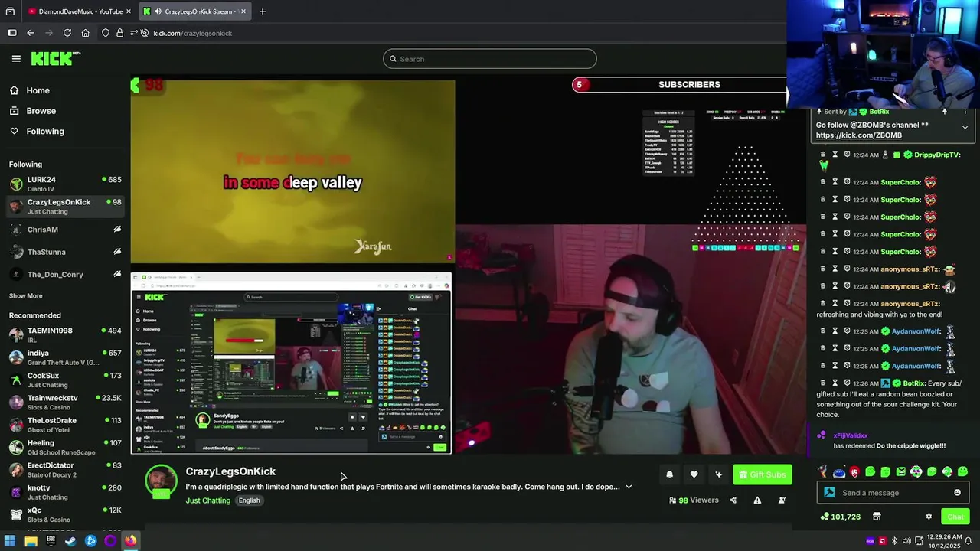980x551 pixels.
Task: Expand the stream description chevron
Action: [x=629, y=487]
